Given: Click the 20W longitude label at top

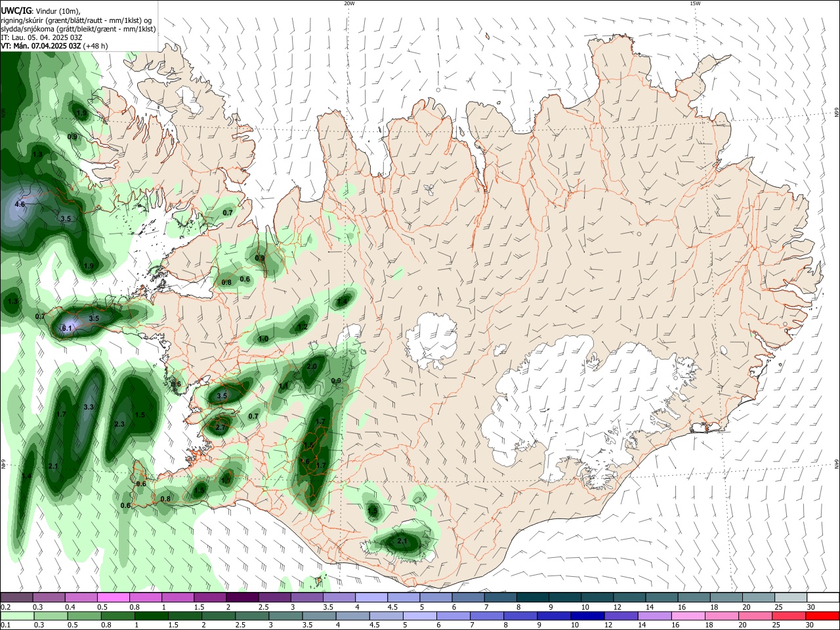Looking at the screenshot, I should [349, 3].
